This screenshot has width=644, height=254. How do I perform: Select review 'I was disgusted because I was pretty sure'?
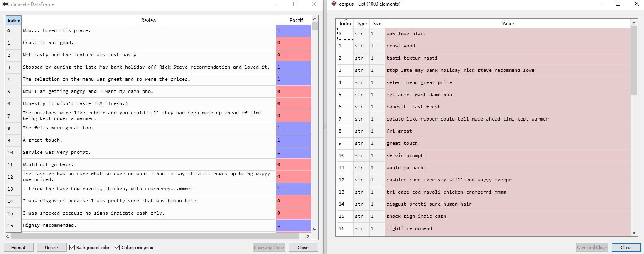click(149, 201)
